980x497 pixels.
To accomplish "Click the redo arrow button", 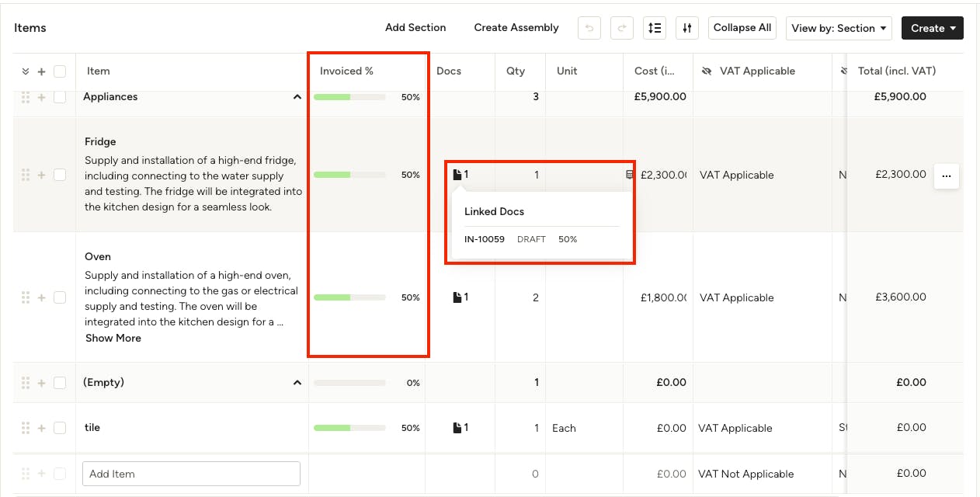I will 622,28.
